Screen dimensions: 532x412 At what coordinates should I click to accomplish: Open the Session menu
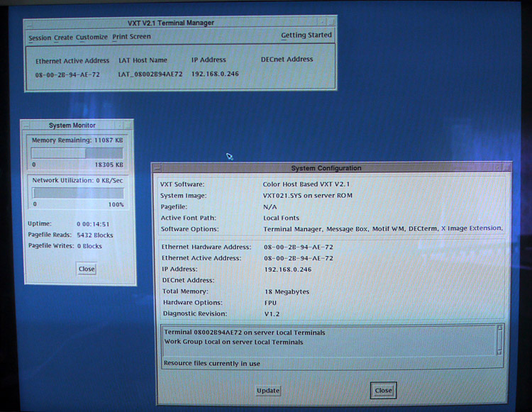pos(40,38)
